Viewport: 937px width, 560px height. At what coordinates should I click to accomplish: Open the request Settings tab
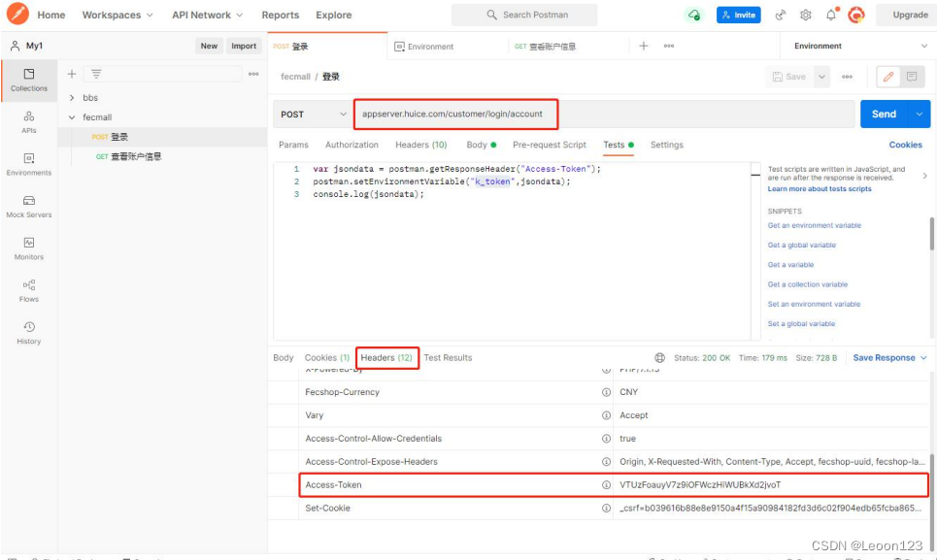[666, 145]
